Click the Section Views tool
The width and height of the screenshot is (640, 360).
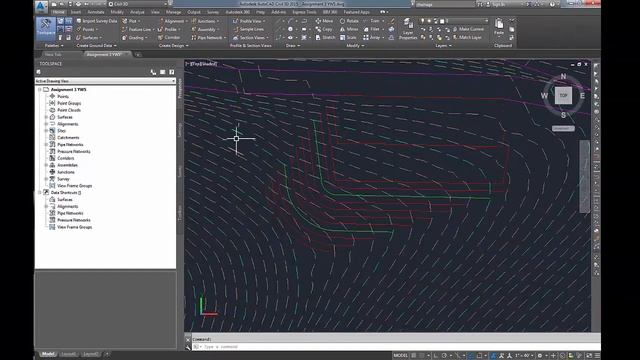[x=251, y=38]
